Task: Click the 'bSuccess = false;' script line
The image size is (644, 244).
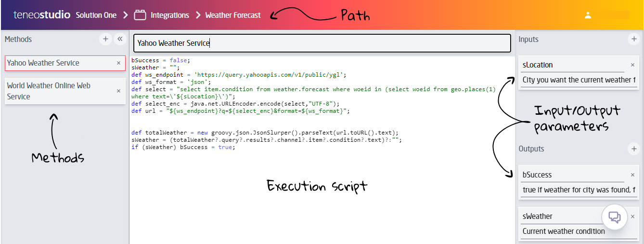Action: (161, 60)
